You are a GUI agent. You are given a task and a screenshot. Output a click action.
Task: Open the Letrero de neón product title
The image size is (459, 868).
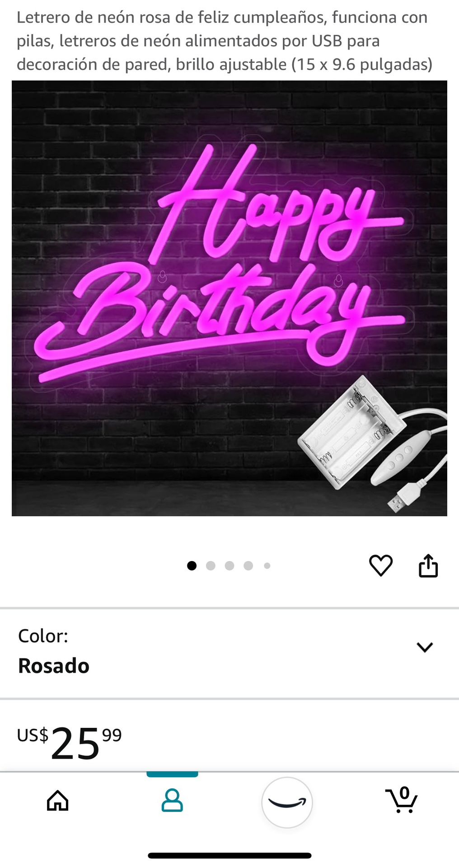[x=225, y=41]
